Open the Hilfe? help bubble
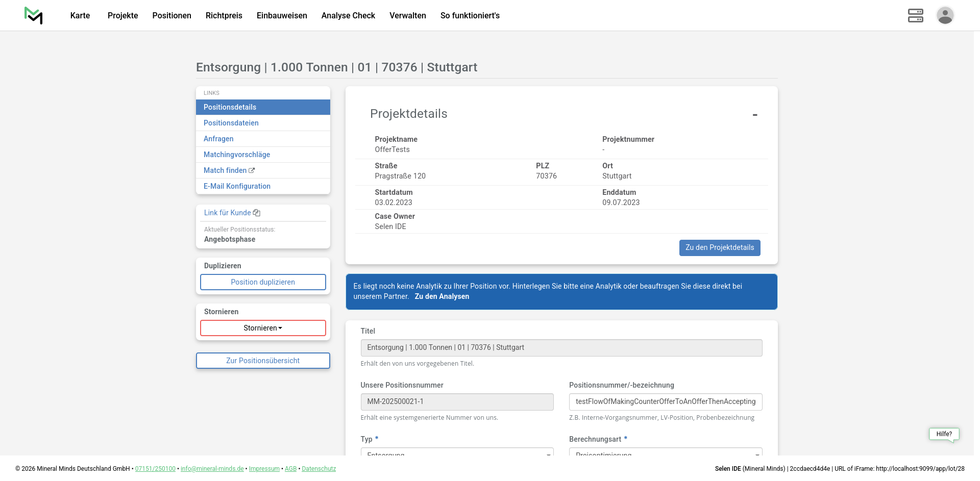 tap(944, 434)
